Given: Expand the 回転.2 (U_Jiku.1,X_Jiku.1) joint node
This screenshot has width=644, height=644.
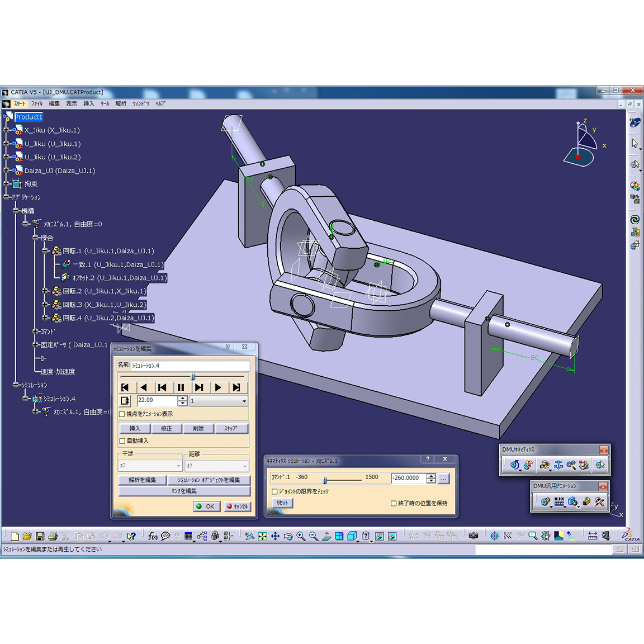Looking at the screenshot, I should [45, 291].
